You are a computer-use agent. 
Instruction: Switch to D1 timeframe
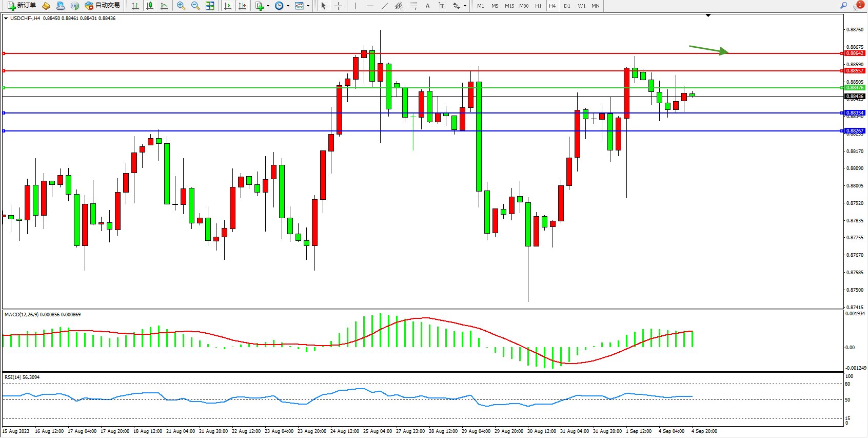[567, 6]
